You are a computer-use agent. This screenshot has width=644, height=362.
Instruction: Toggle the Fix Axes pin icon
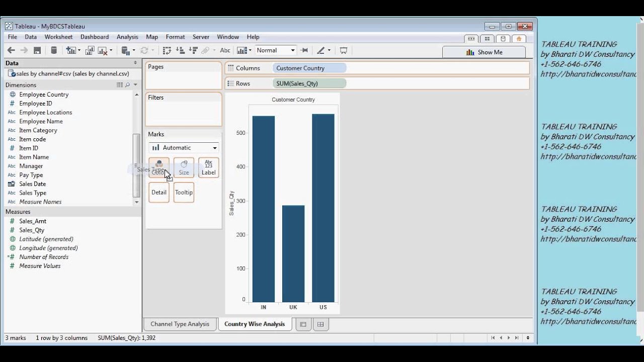coord(304,50)
